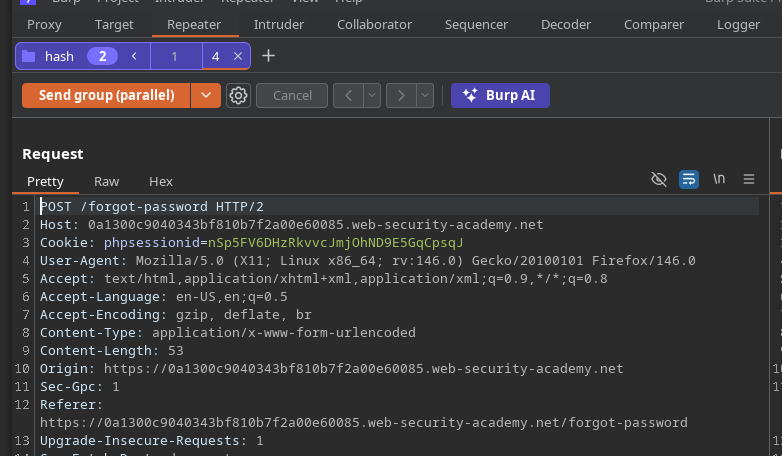
Task: Launch Burp AI
Action: 500,95
